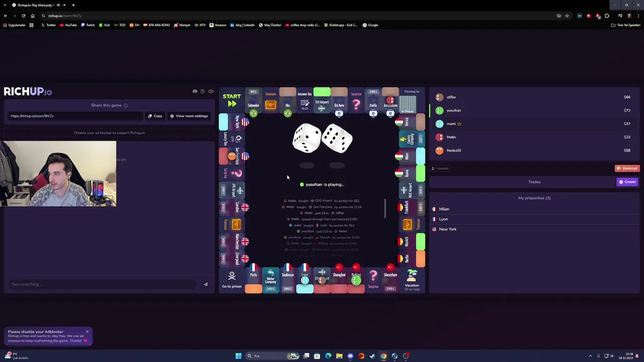Open Lyon in My properties
This screenshot has width=644, height=362.
pyautogui.click(x=534, y=219)
